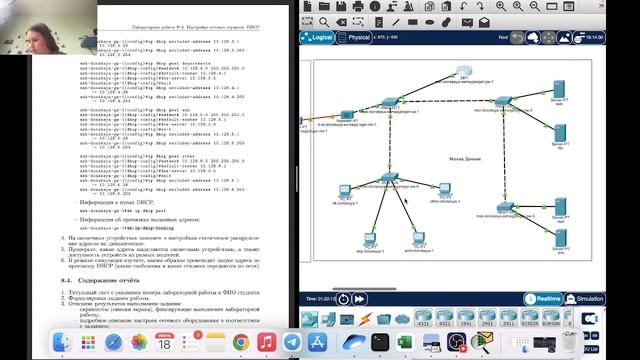Switch to Simulation mode
The width and height of the screenshot is (640, 360).
584,299
